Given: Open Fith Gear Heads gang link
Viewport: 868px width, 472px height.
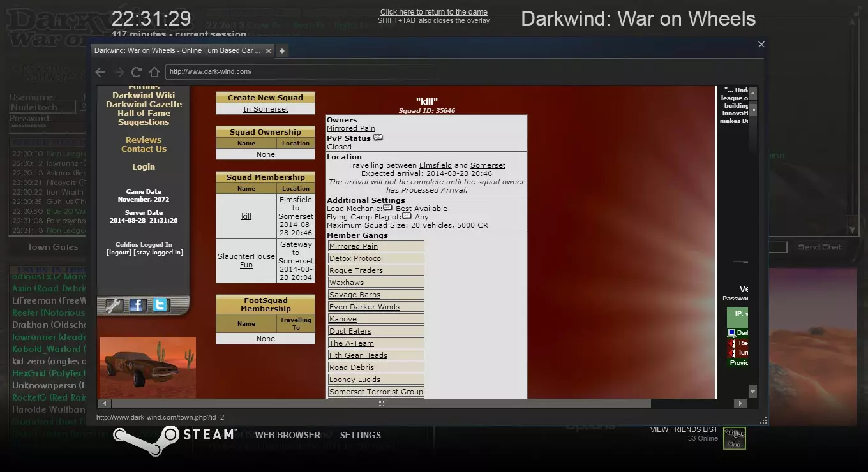Looking at the screenshot, I should tap(358, 355).
